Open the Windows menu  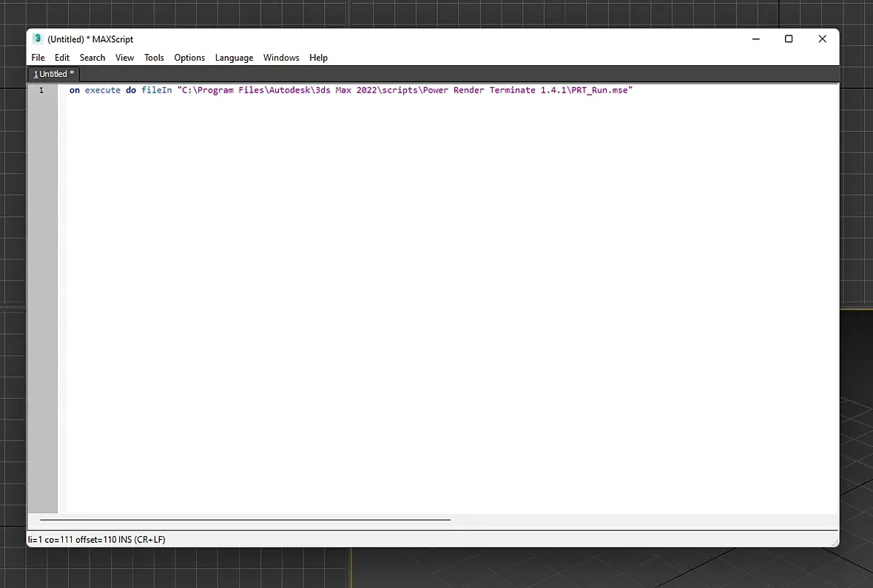(281, 58)
